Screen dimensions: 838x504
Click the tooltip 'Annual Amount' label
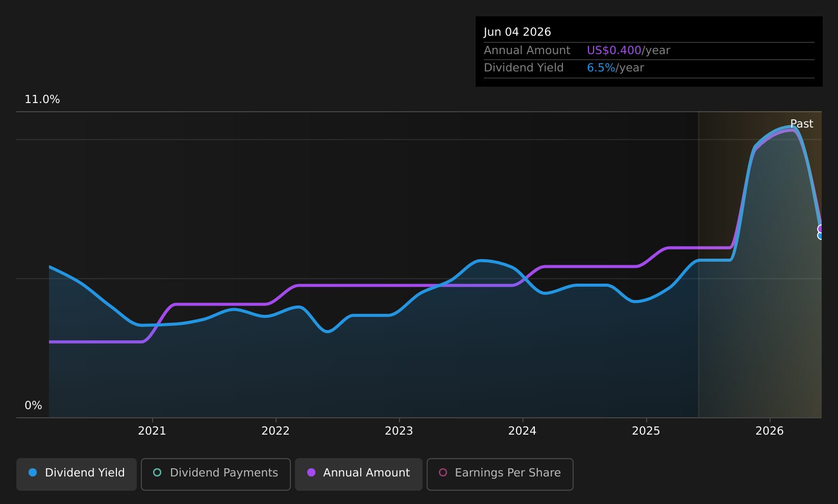tap(527, 51)
